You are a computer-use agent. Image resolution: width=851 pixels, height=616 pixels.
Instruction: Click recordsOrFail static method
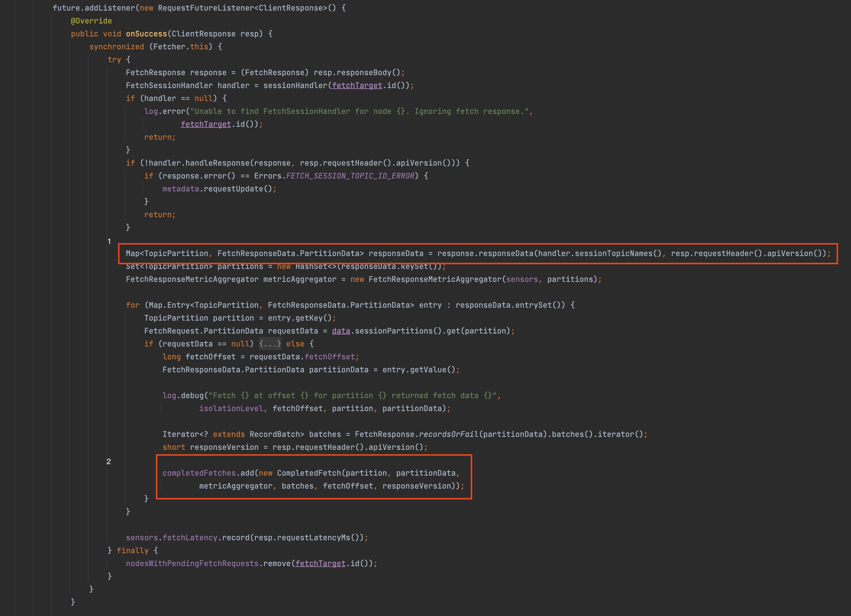click(448, 435)
